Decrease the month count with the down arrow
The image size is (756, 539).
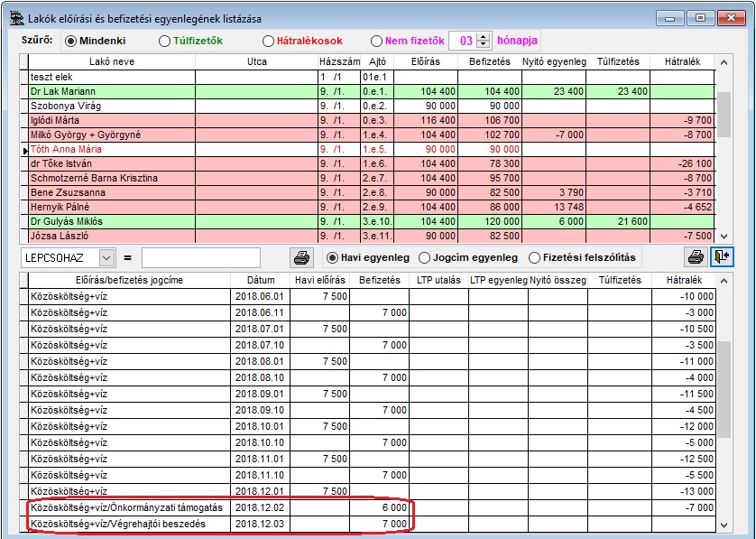click(x=484, y=45)
